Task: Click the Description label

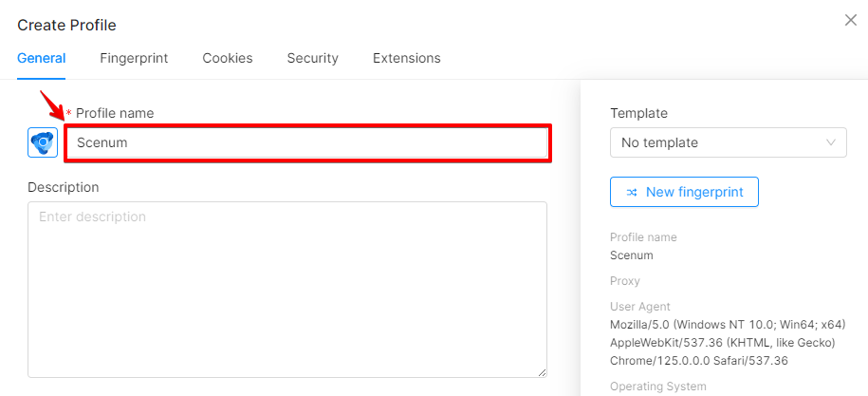Action: 64,187
